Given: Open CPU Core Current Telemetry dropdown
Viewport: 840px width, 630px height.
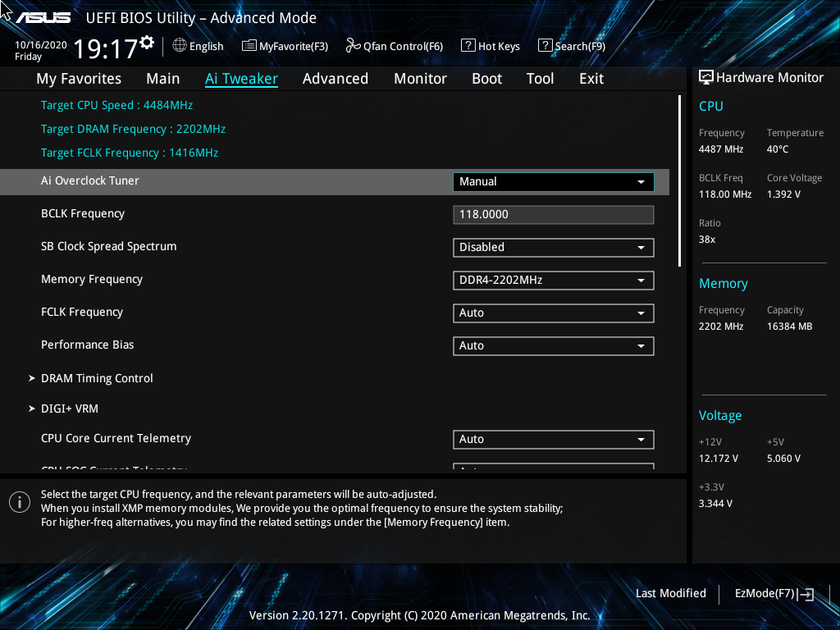Looking at the screenshot, I should (554, 440).
